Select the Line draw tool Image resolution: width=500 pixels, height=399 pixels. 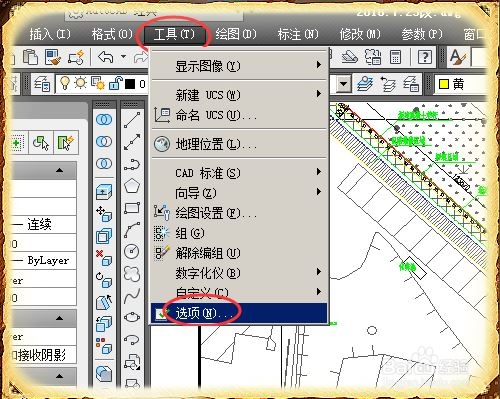132,120
